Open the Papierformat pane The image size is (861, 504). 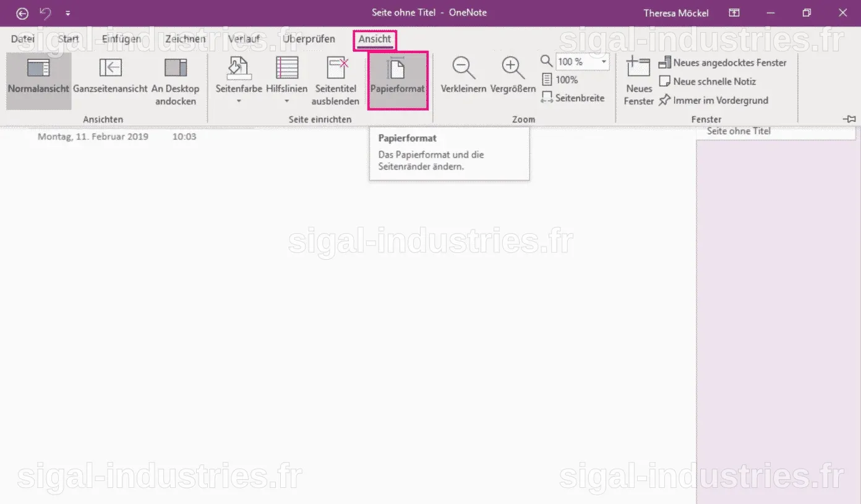[x=398, y=80]
